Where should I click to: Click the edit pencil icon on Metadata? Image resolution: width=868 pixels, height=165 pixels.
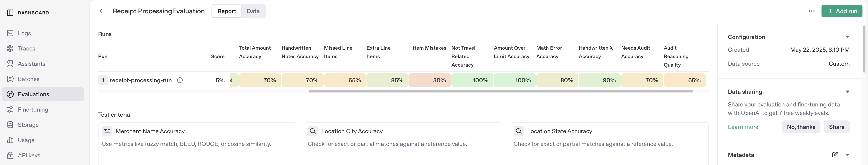pos(835,155)
